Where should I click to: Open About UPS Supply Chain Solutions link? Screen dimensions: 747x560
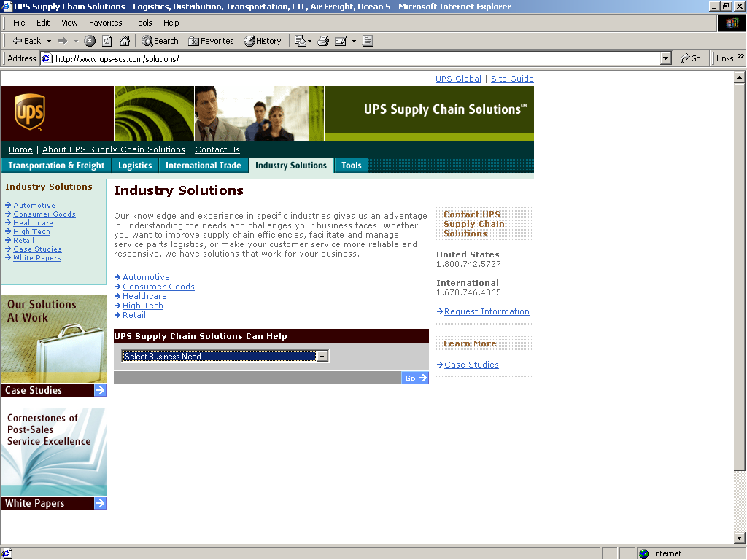[113, 149]
